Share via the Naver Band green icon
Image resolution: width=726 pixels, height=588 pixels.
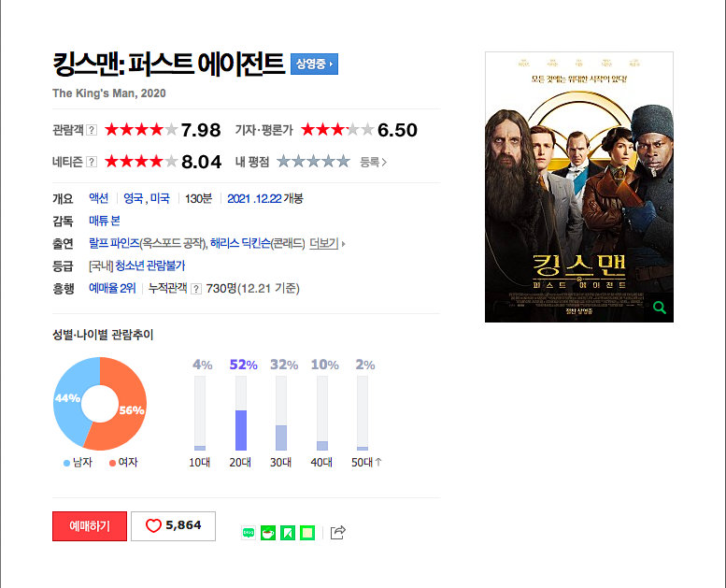click(288, 533)
